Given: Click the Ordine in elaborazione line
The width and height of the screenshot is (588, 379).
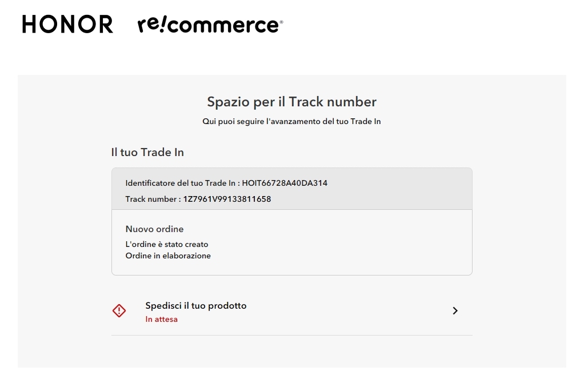Looking at the screenshot, I should pyautogui.click(x=168, y=256).
